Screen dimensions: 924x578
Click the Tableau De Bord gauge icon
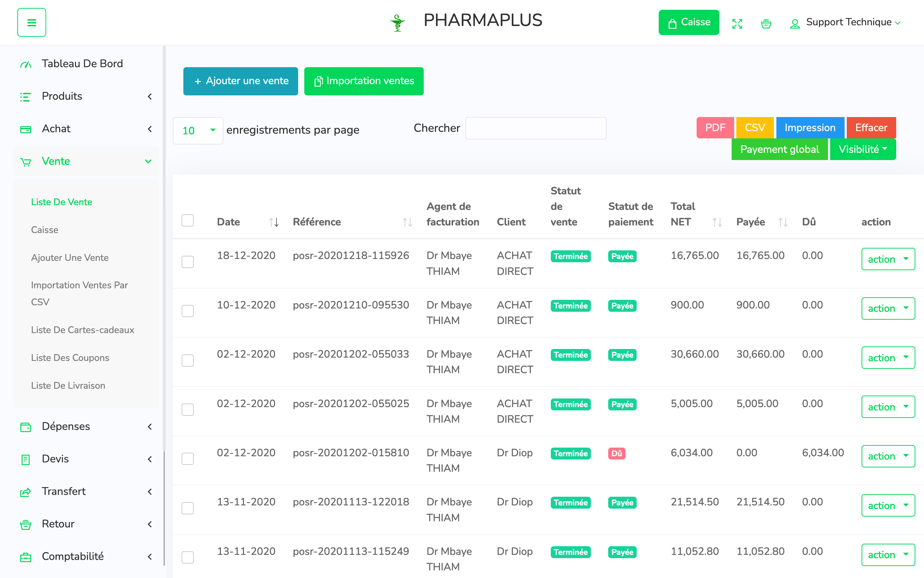click(26, 64)
